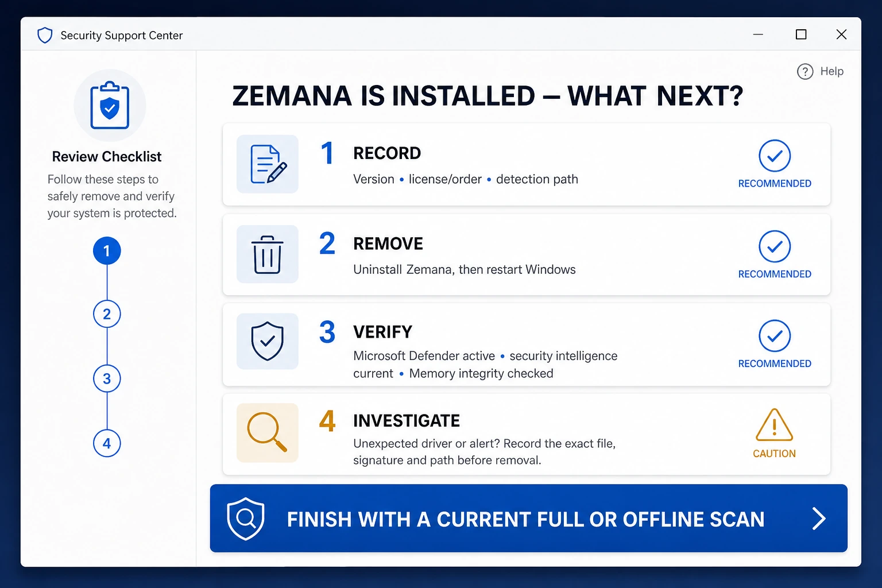
Task: Click the VERIFY step heading
Action: pyautogui.click(x=382, y=332)
